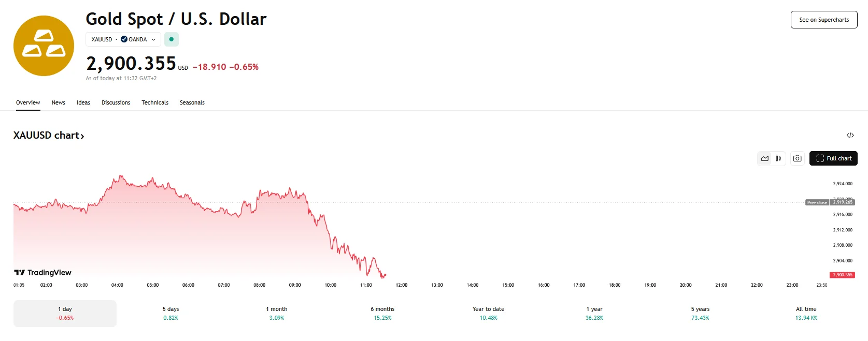Image resolution: width=868 pixels, height=341 pixels.
Task: Click the current price label on the axis
Action: pos(844,275)
